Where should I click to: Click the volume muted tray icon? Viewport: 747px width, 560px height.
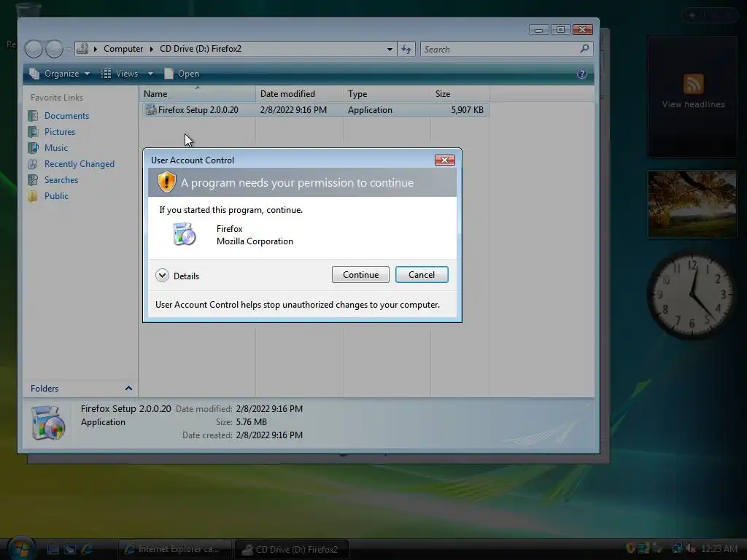[690, 548]
